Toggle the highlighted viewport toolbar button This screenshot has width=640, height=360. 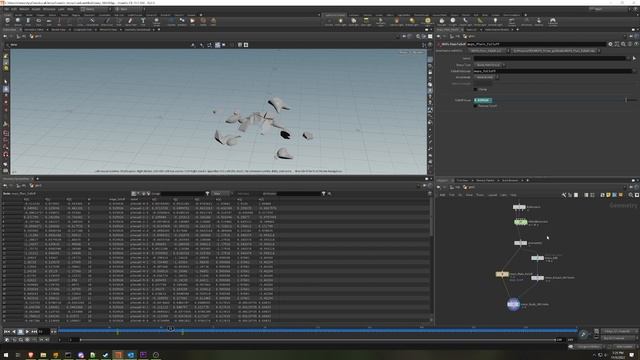218,45
